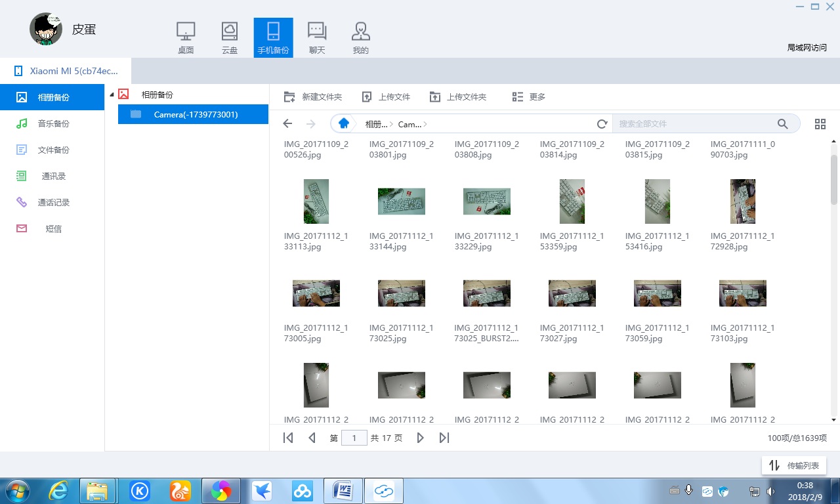Click file name IMG_20171112_173059.jpg

(x=658, y=333)
